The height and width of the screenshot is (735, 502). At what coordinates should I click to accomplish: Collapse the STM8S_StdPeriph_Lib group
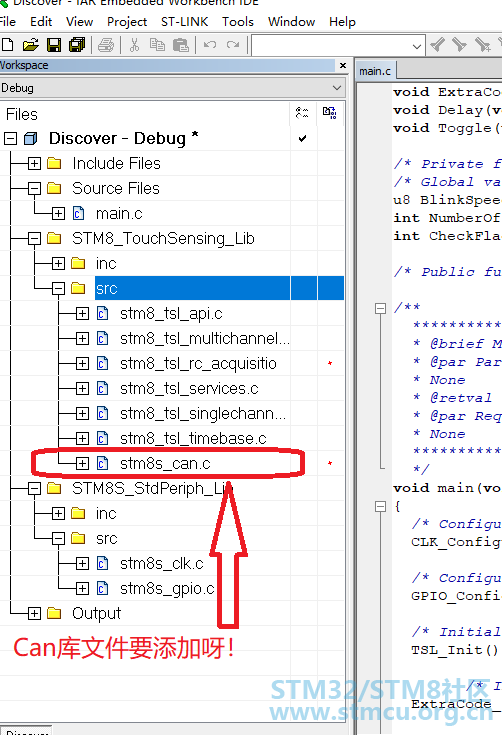[x=34, y=488]
